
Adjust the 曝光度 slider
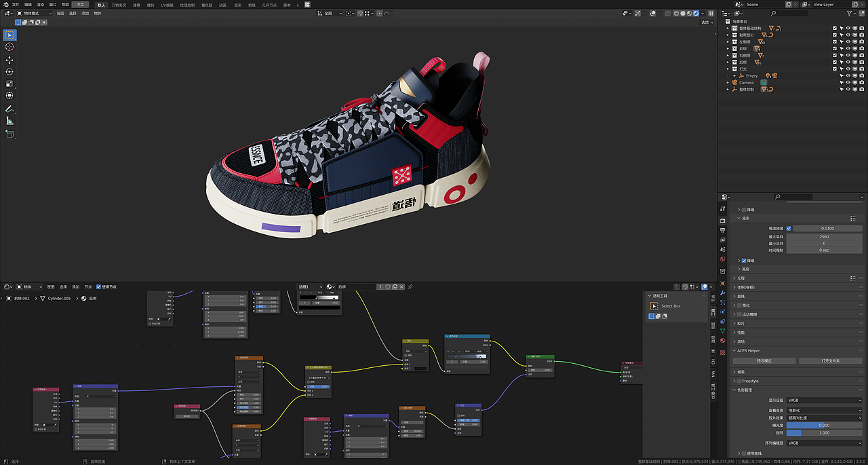click(x=825, y=426)
